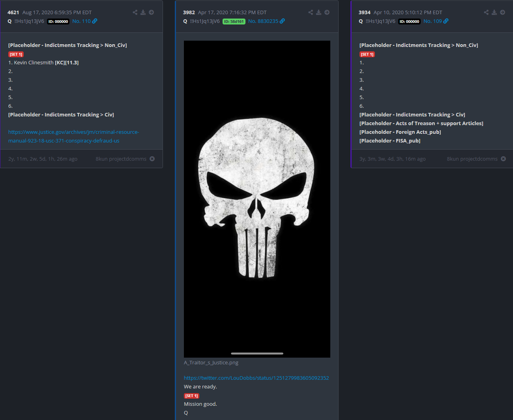The height and width of the screenshot is (420, 513).
Task: Share post 3934 via share icon
Action: (486, 12)
